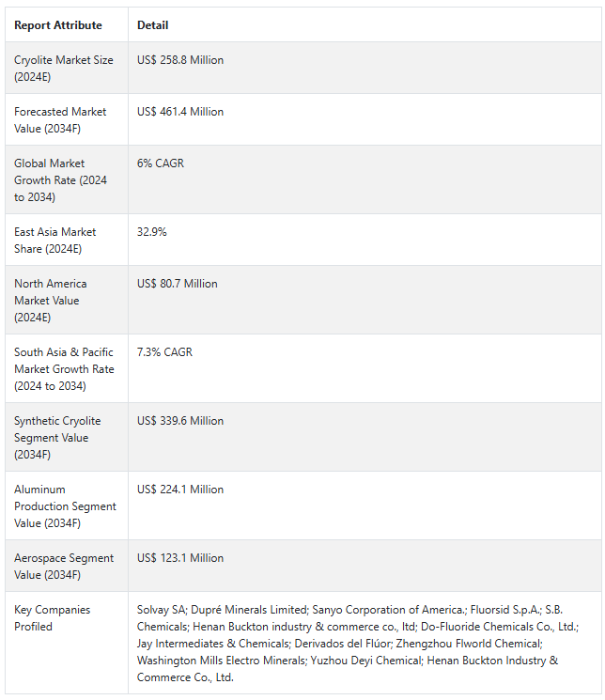The height and width of the screenshot is (700, 605).
Task: Click the 7.3% CAGR value
Action: coord(164,352)
